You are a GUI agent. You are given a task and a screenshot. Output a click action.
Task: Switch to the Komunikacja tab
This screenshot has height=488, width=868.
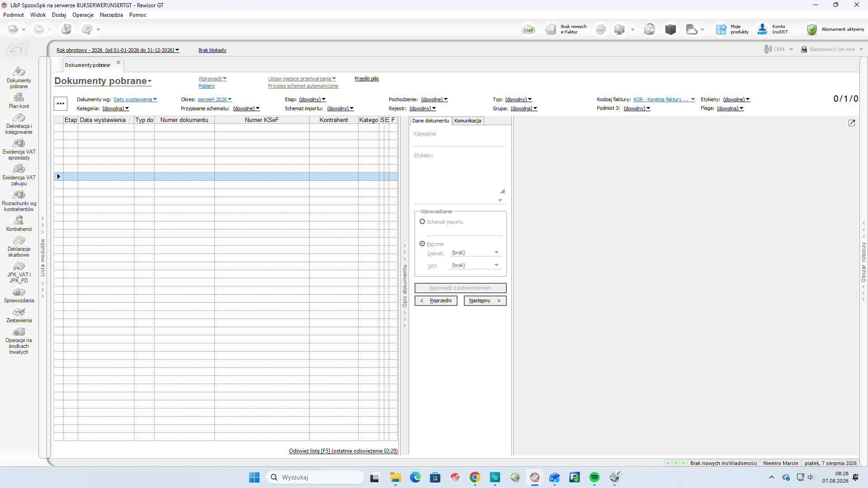click(x=468, y=121)
